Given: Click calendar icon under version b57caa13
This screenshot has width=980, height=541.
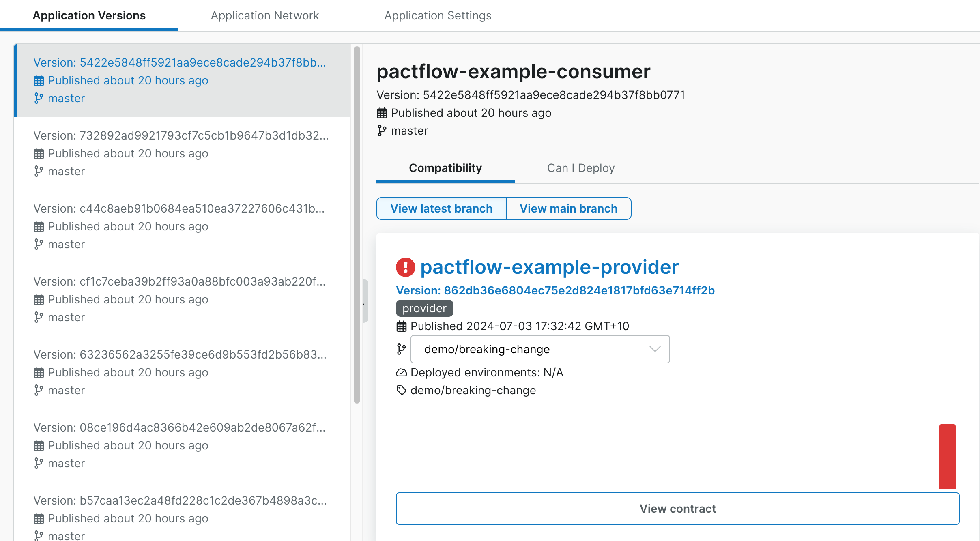Looking at the screenshot, I should pos(39,519).
